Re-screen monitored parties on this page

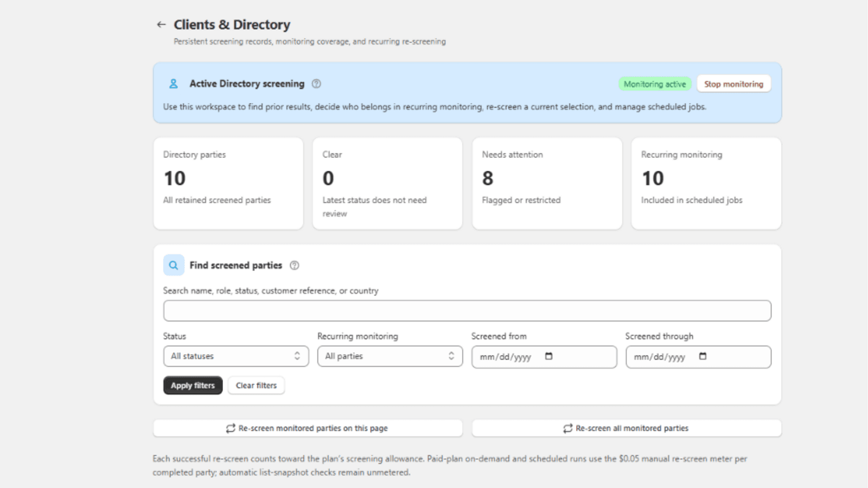click(308, 428)
